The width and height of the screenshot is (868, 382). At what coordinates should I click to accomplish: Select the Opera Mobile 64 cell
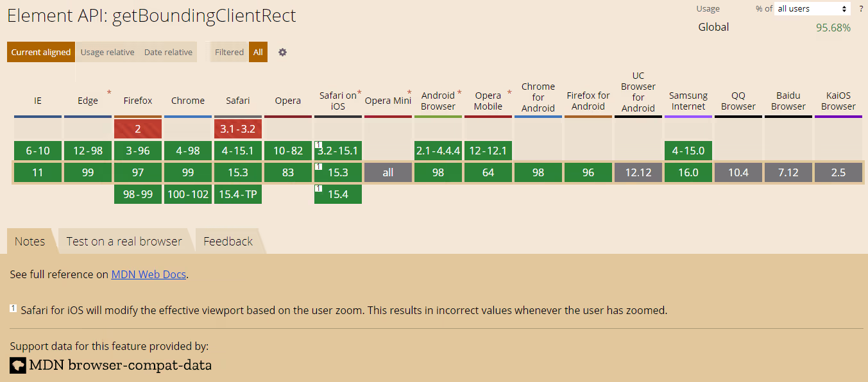(x=488, y=172)
